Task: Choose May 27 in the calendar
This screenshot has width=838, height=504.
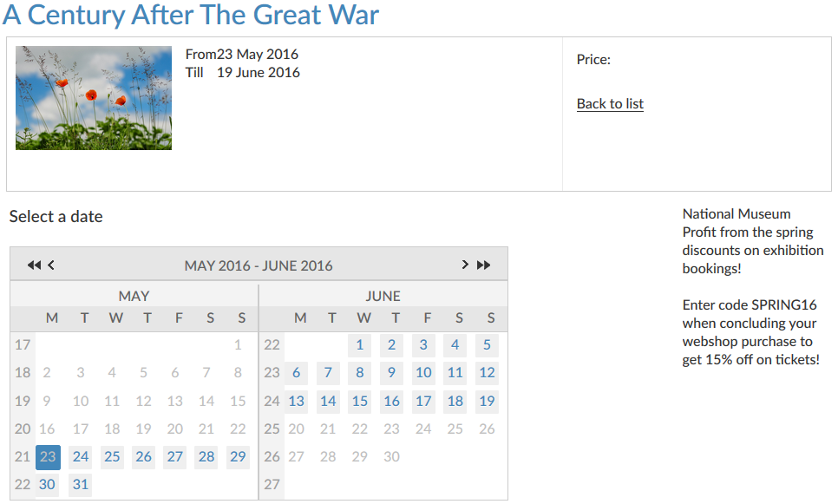Action: coord(175,457)
